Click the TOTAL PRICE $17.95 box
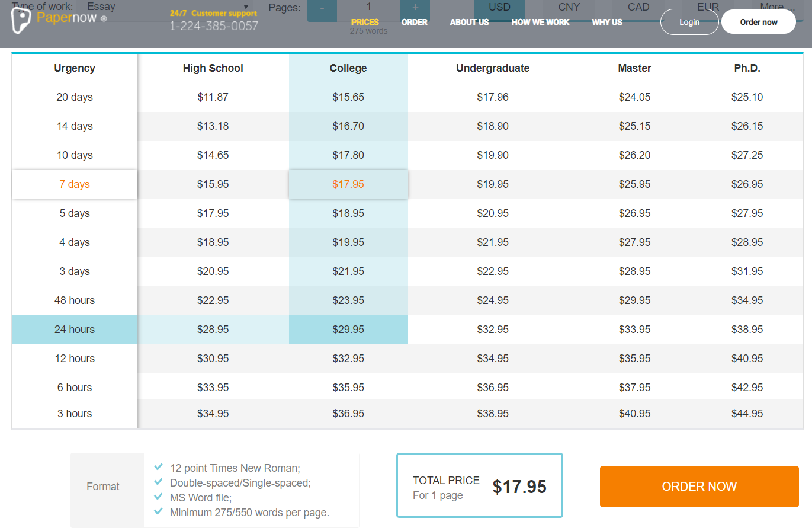Viewport: 812px width, 531px height. pos(479,485)
